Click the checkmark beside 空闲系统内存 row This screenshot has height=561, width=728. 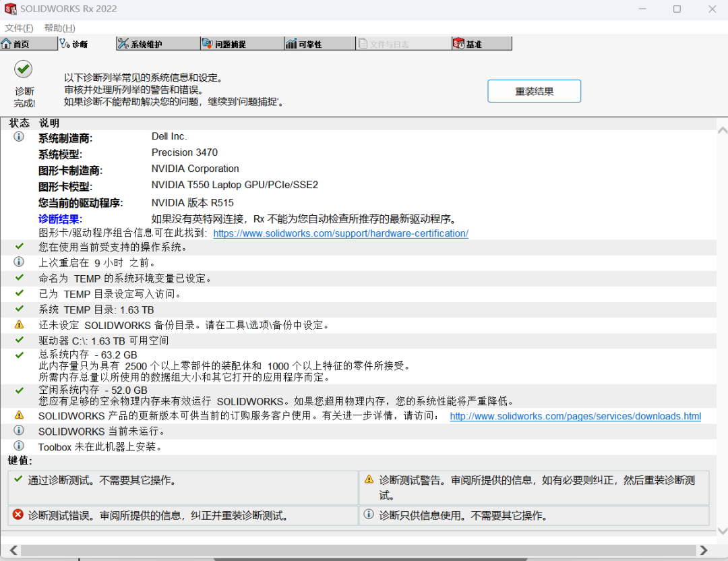(19, 390)
